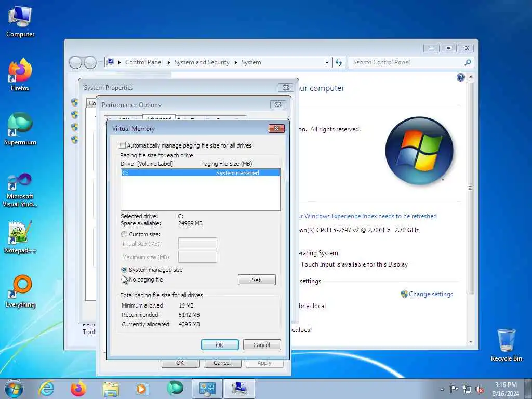Open Change settings link in System window
The width and height of the screenshot is (532, 399).
coord(431,294)
